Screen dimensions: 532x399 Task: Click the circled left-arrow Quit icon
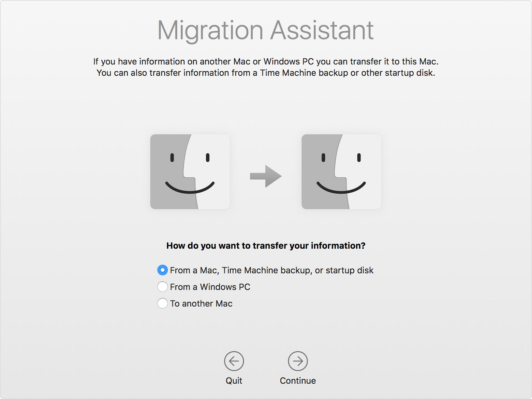click(x=234, y=361)
